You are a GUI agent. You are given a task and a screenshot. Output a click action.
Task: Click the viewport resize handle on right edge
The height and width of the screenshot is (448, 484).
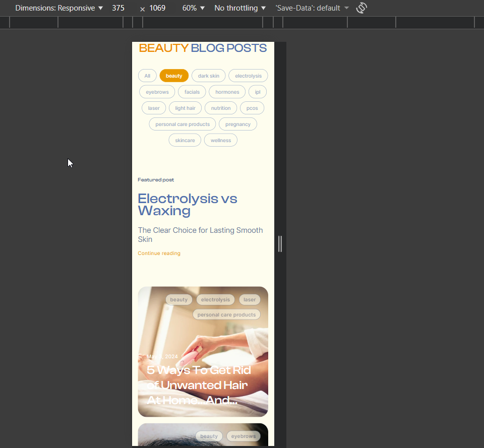[280, 244]
